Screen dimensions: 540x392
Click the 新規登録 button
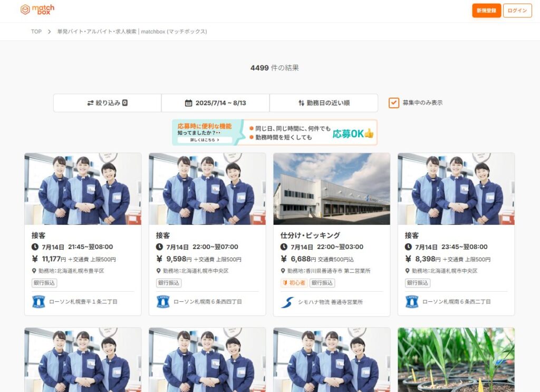pos(486,11)
